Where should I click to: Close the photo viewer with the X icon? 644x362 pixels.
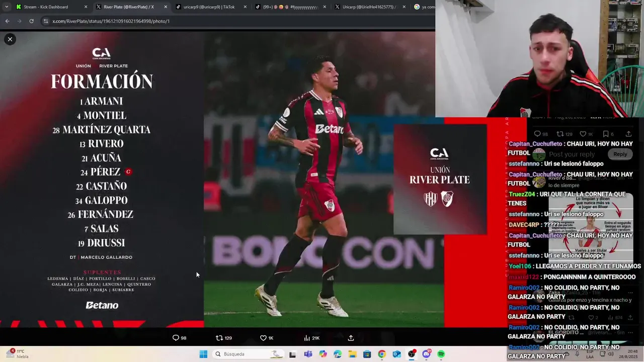click(x=10, y=39)
